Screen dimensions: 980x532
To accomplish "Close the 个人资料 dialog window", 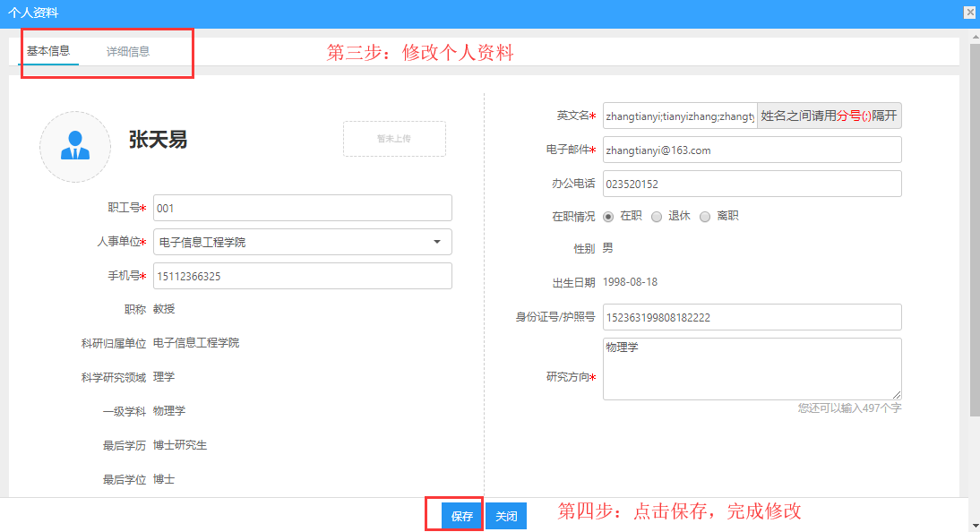I will (969, 13).
